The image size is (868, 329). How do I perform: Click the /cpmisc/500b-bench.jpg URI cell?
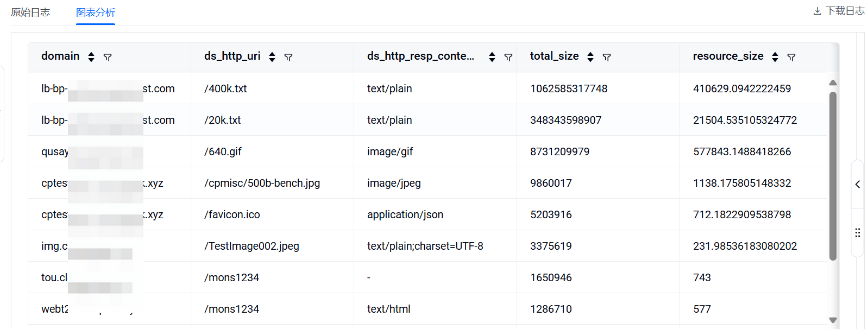[x=262, y=183]
